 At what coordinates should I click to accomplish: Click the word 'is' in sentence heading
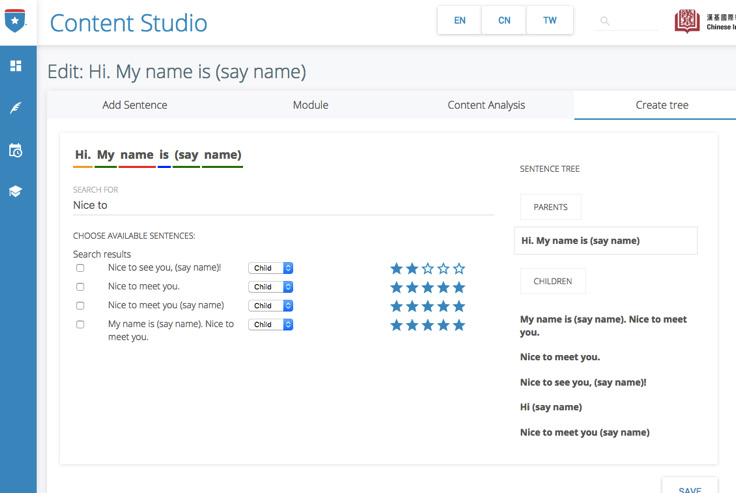click(x=164, y=155)
